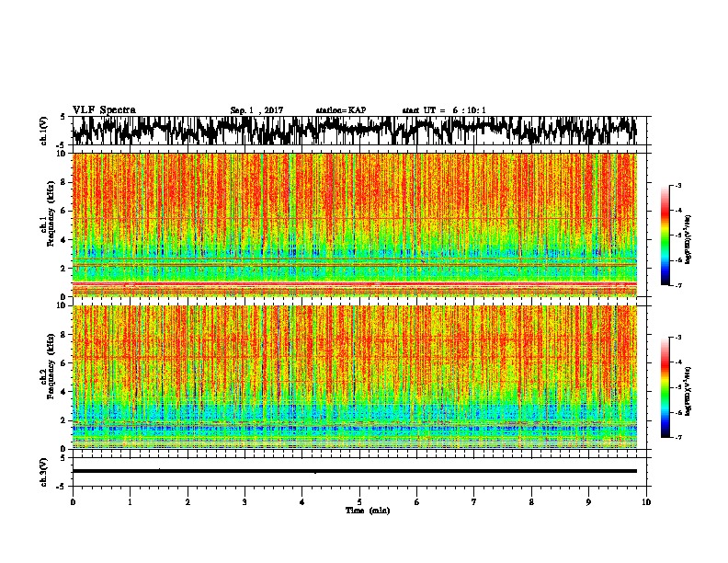Click the "ch.3(V)" axis label
The image size is (728, 563).
coord(44,473)
